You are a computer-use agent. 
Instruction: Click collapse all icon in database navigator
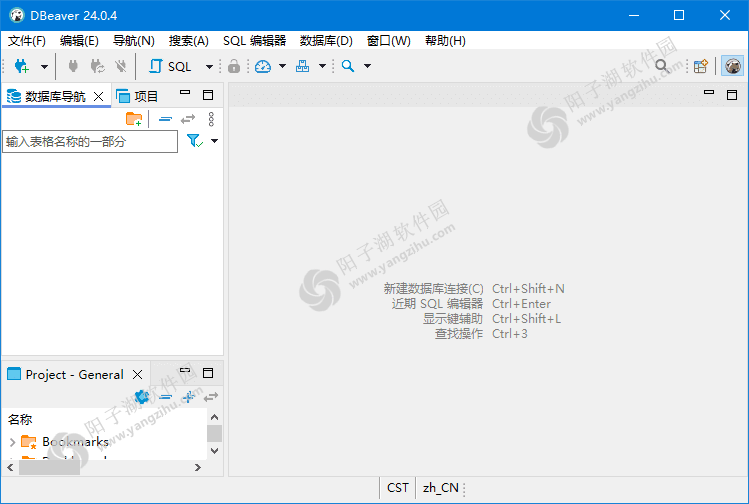click(x=165, y=119)
